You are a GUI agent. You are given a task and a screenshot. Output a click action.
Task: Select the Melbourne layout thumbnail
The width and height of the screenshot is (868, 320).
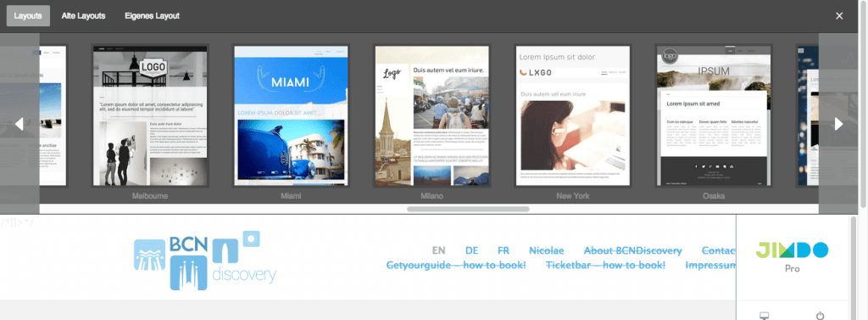click(150, 115)
